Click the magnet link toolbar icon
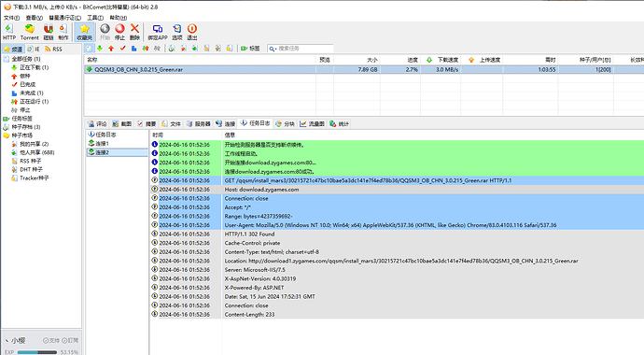644x355 pixels. tap(48, 32)
